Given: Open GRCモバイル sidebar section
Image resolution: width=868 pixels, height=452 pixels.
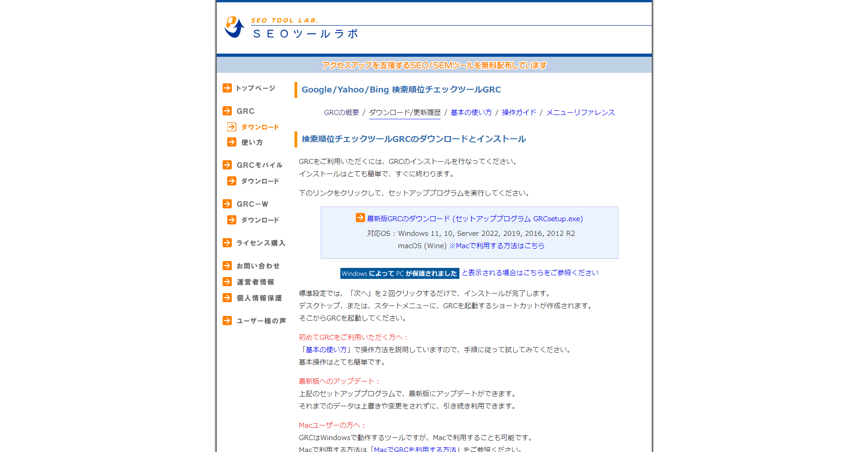Looking at the screenshot, I should point(260,165).
